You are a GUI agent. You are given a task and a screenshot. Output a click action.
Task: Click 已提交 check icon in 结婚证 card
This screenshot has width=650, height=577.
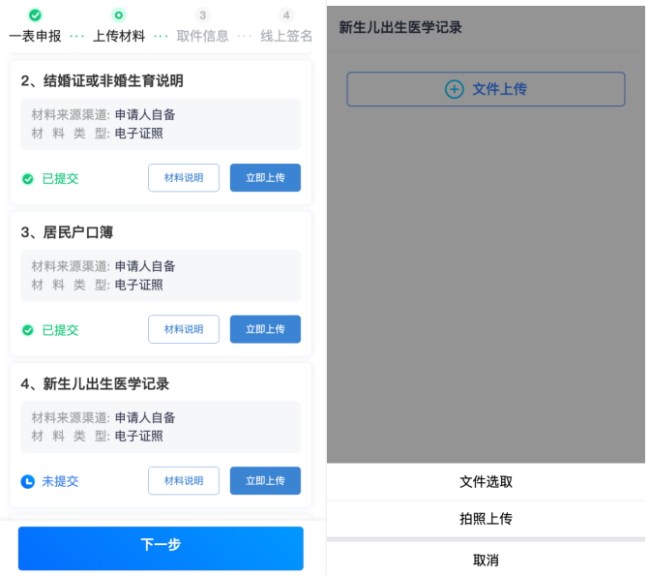coord(28,179)
